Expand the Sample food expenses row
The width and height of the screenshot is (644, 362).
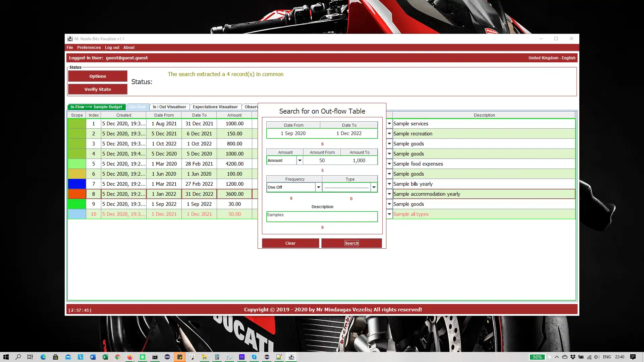(x=389, y=164)
